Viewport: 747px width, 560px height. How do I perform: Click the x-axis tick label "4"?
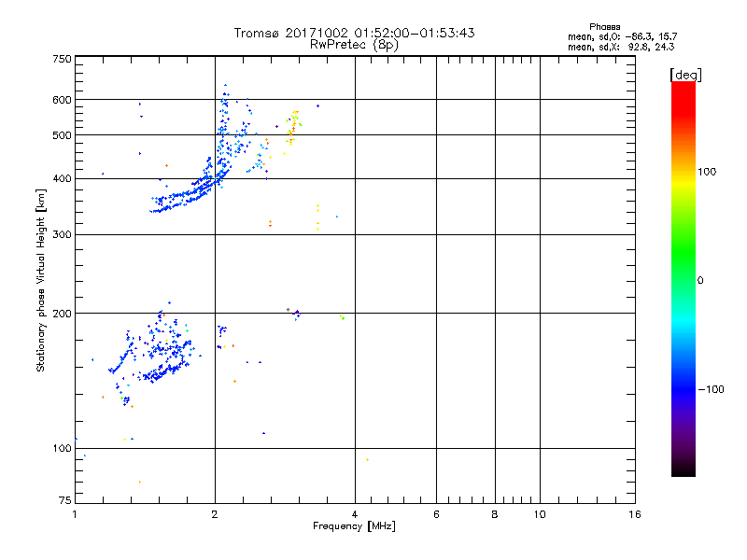click(355, 514)
